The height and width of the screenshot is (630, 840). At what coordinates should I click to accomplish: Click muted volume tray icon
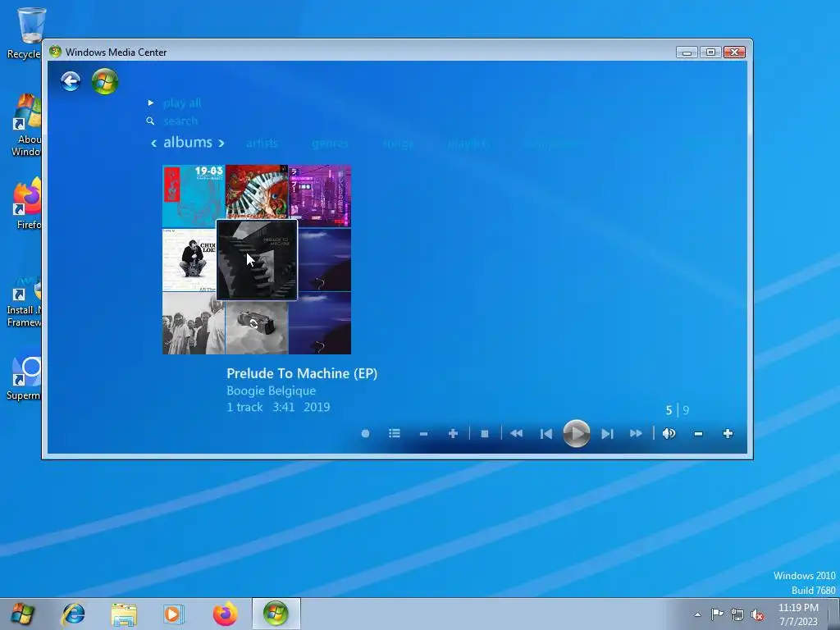click(757, 614)
